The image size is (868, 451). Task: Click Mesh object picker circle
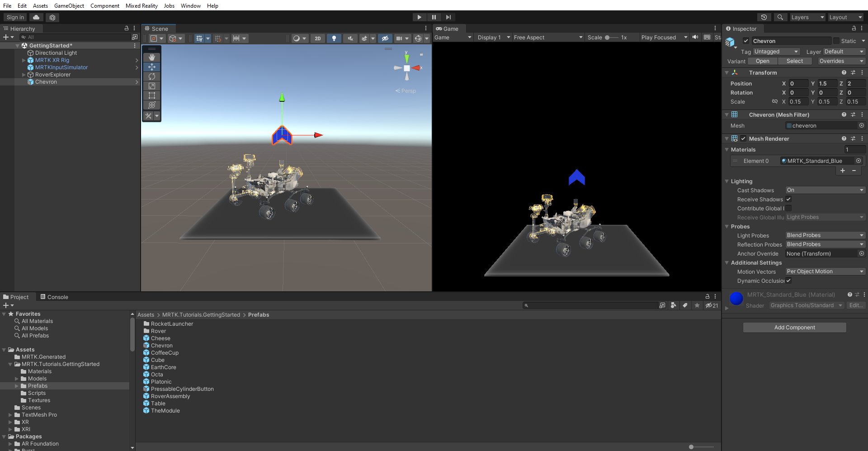pyautogui.click(x=862, y=126)
